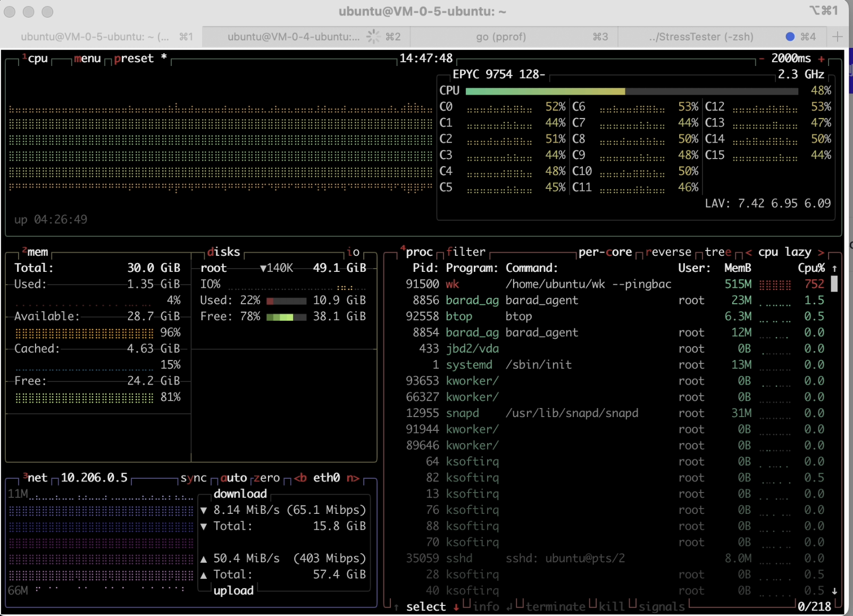Toggle io mode in disks panel
The width and height of the screenshot is (853, 616).
click(353, 252)
